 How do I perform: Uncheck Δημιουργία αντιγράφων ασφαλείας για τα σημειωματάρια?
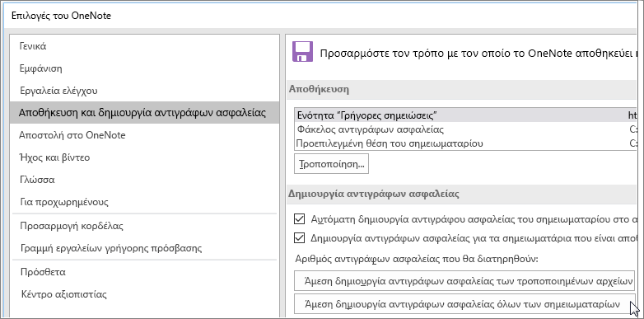click(300, 237)
